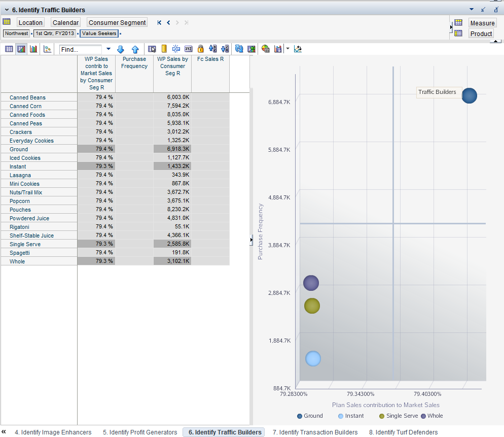Open the Identify Profit Generators tab
The width and height of the screenshot is (504, 437).
coord(139,432)
